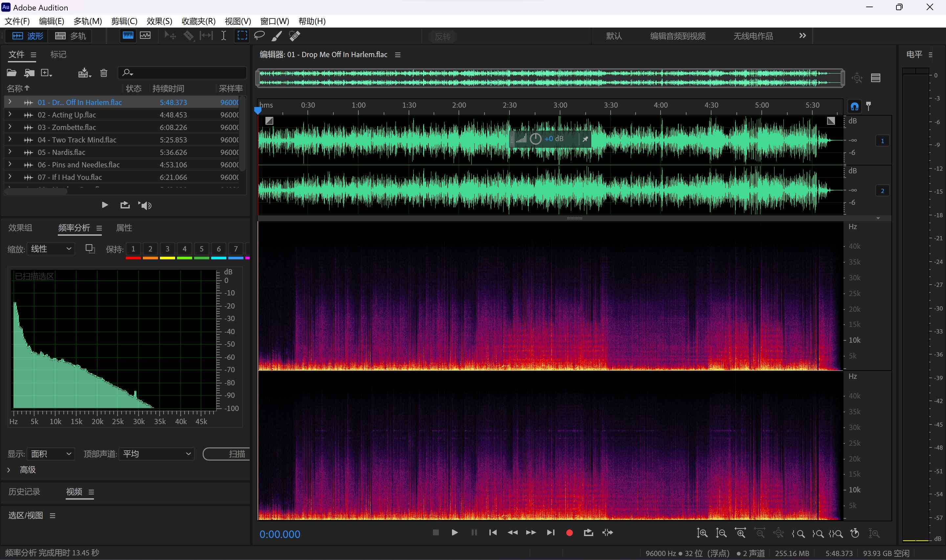The image size is (946, 560).
Task: Open 显示 面积 dropdown
Action: pyautogui.click(x=51, y=454)
